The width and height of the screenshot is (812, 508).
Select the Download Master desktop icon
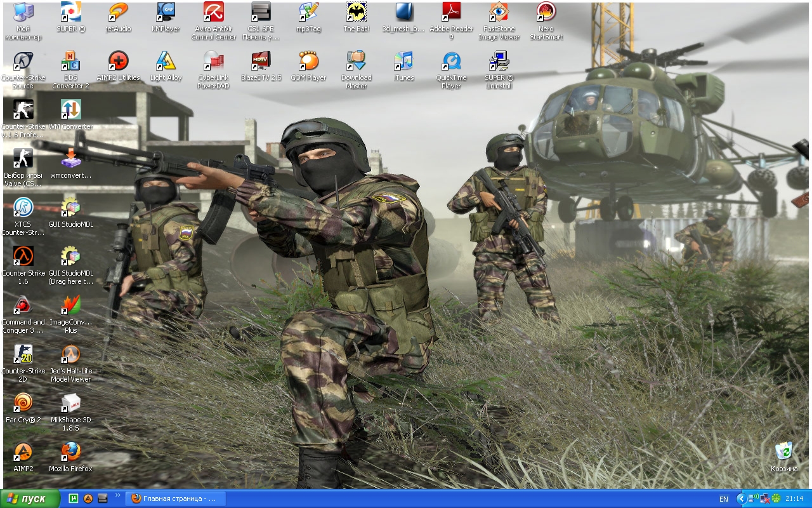(356, 62)
